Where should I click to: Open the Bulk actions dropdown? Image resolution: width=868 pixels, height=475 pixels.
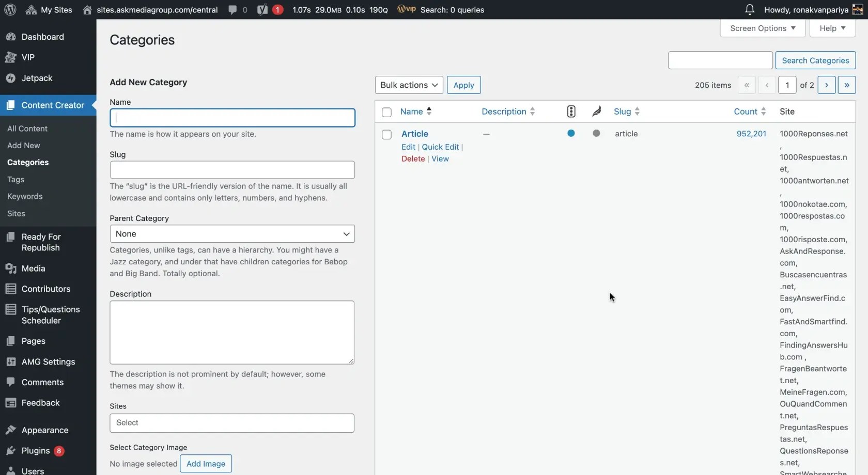409,85
